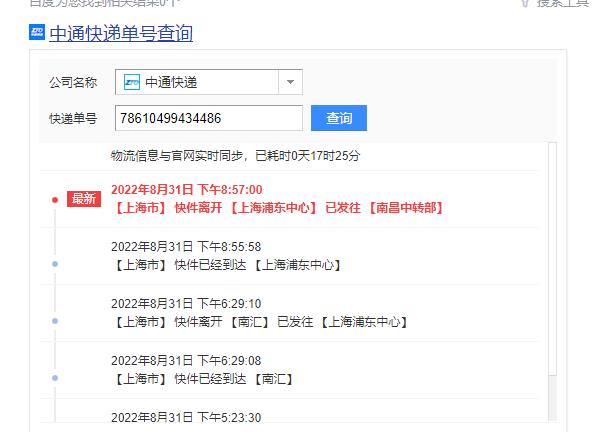Click the 物流信息与官网实时同步 status line
Screen dimensions: 595x432
235,156
